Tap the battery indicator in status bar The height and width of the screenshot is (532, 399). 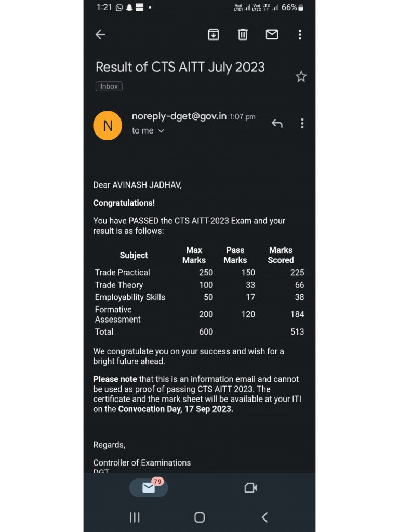301,7
